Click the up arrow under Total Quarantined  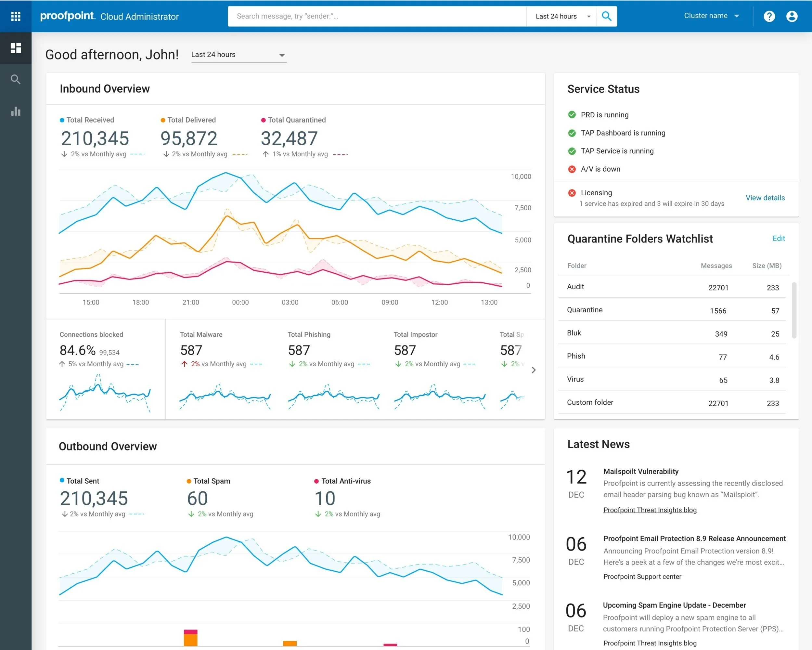[x=265, y=154]
